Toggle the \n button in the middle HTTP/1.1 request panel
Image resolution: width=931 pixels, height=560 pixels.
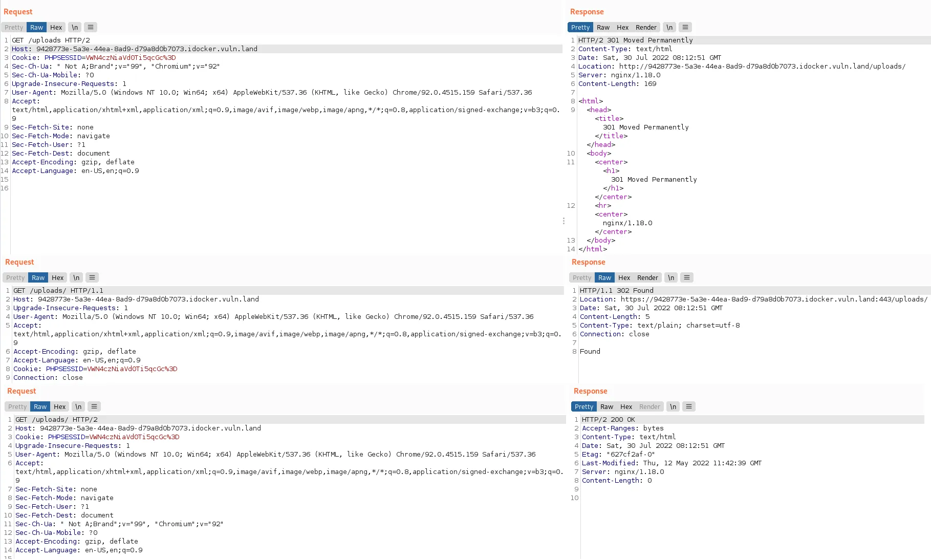(76, 277)
